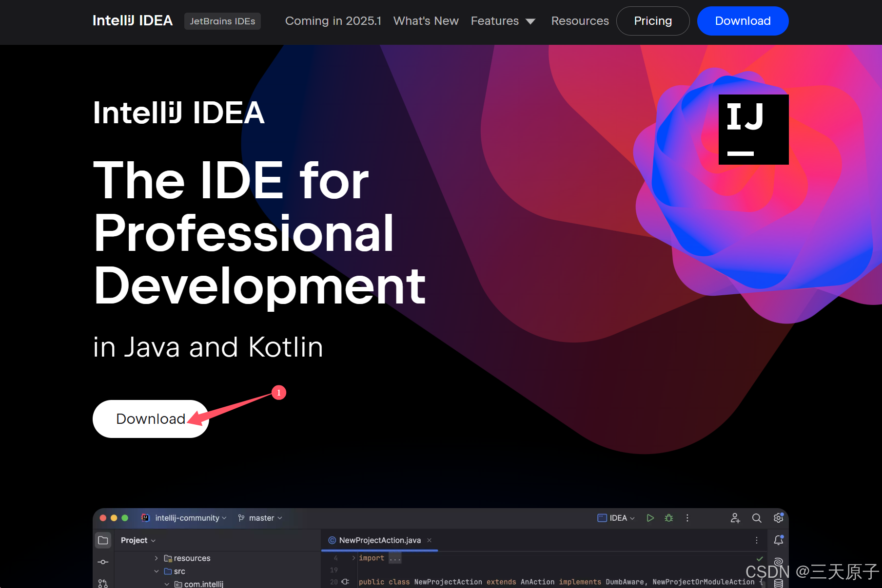Screen dimensions: 882x588
Task: Click the green Run play icon
Action: pyautogui.click(x=650, y=518)
